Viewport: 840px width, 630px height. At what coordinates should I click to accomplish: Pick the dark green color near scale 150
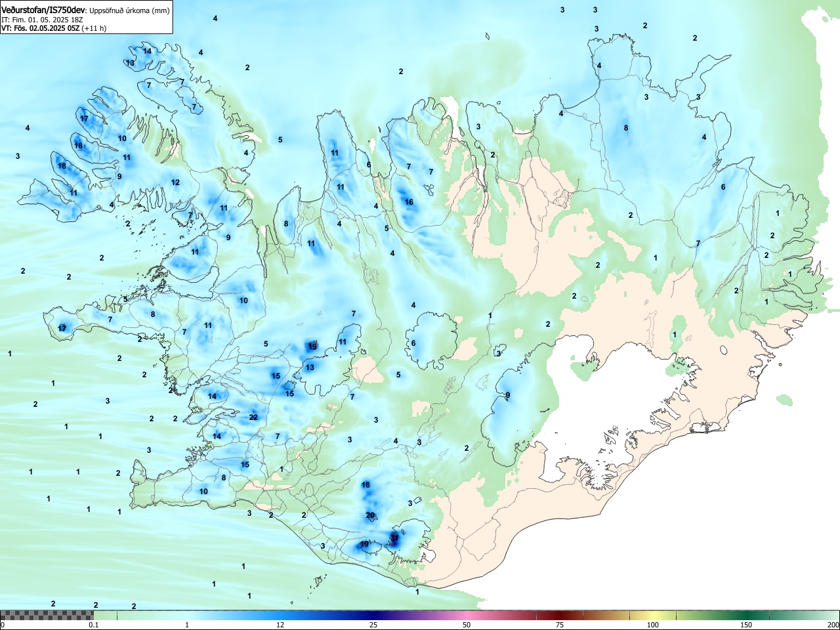tap(746, 615)
